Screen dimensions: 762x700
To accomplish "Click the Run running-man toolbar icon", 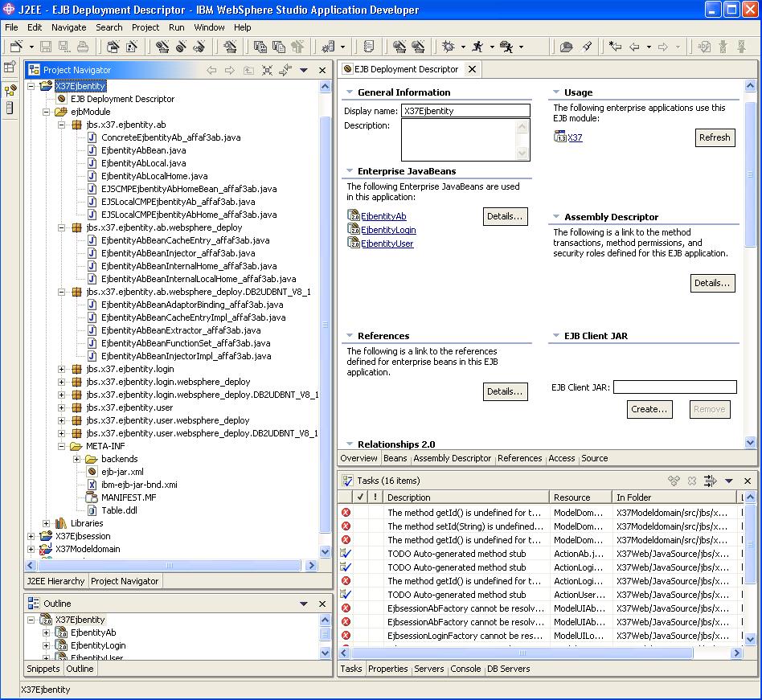I will click(478, 47).
